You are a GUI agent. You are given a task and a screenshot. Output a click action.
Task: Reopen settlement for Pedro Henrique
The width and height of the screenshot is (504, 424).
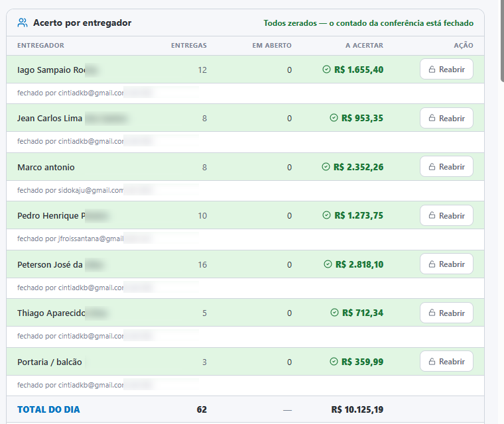(x=446, y=215)
